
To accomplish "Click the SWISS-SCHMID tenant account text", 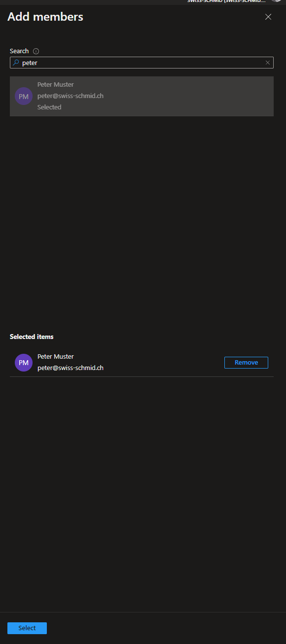I will click(227, 1).
